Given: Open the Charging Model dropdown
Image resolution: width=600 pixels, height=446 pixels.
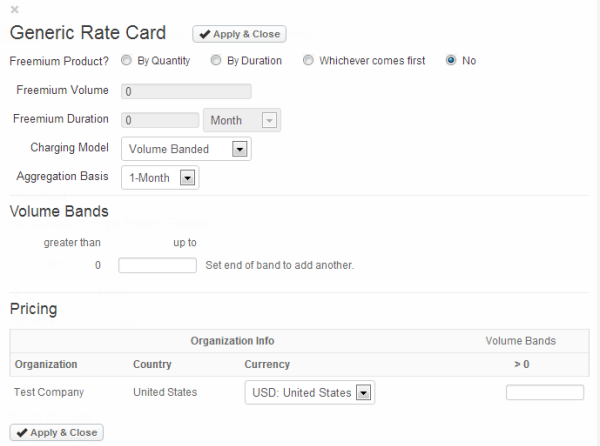Looking at the screenshot, I should [185, 149].
